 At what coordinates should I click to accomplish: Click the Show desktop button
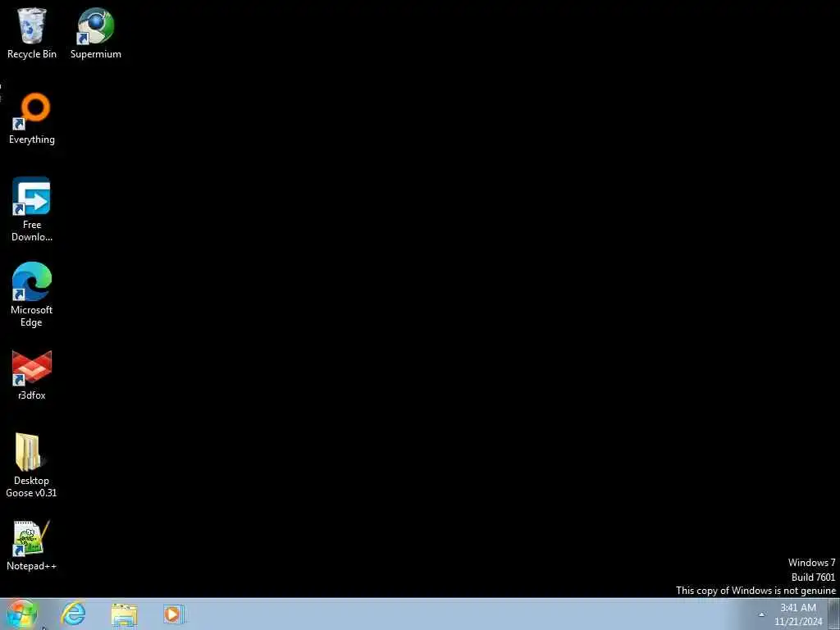[834, 614]
